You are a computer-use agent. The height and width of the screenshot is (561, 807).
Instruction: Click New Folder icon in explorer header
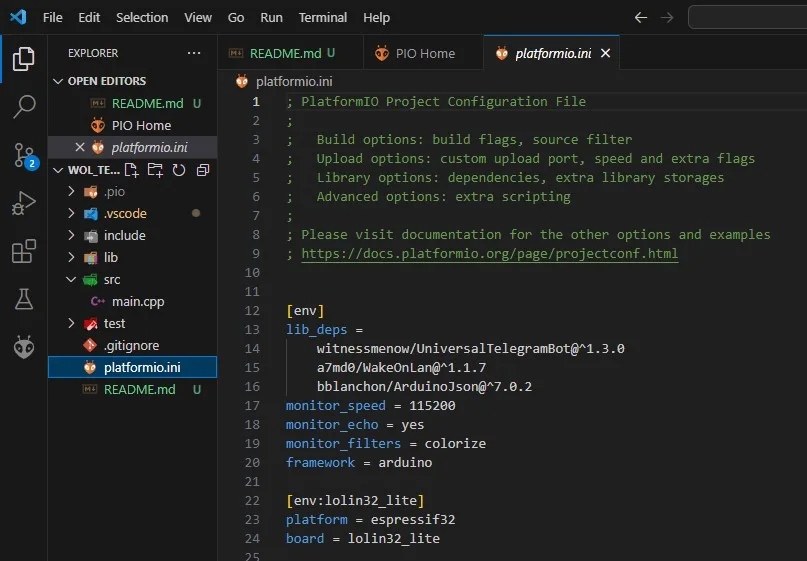[x=155, y=170]
